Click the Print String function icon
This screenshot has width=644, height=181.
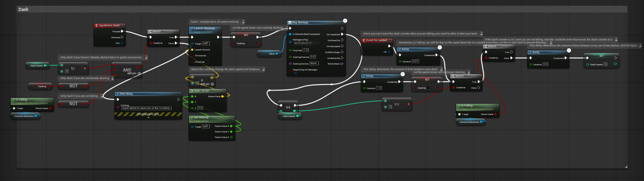(x=117, y=94)
